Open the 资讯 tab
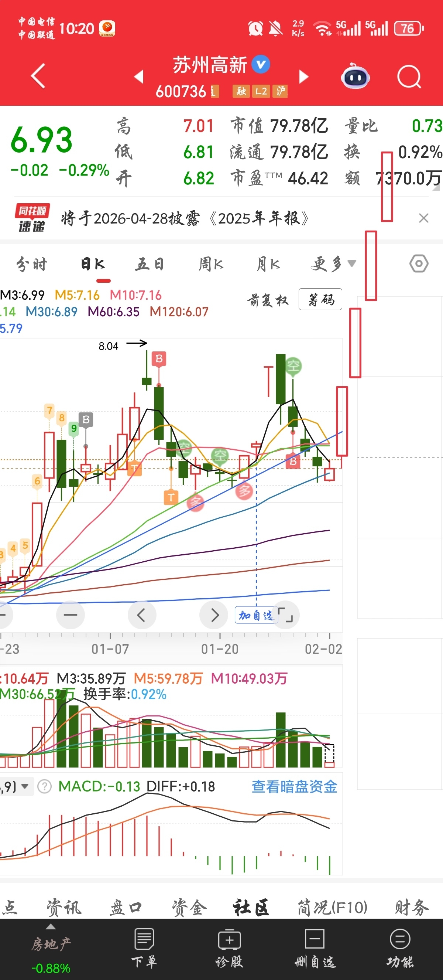This screenshot has height=980, width=443. coord(63,907)
